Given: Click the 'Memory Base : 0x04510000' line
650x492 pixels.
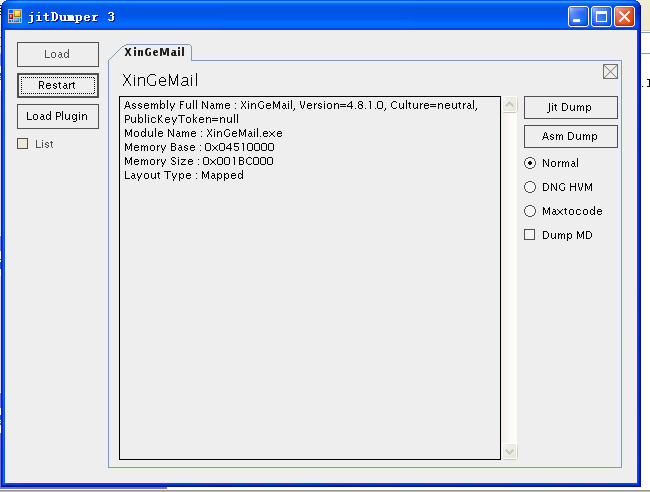Looking at the screenshot, I should click(199, 147).
